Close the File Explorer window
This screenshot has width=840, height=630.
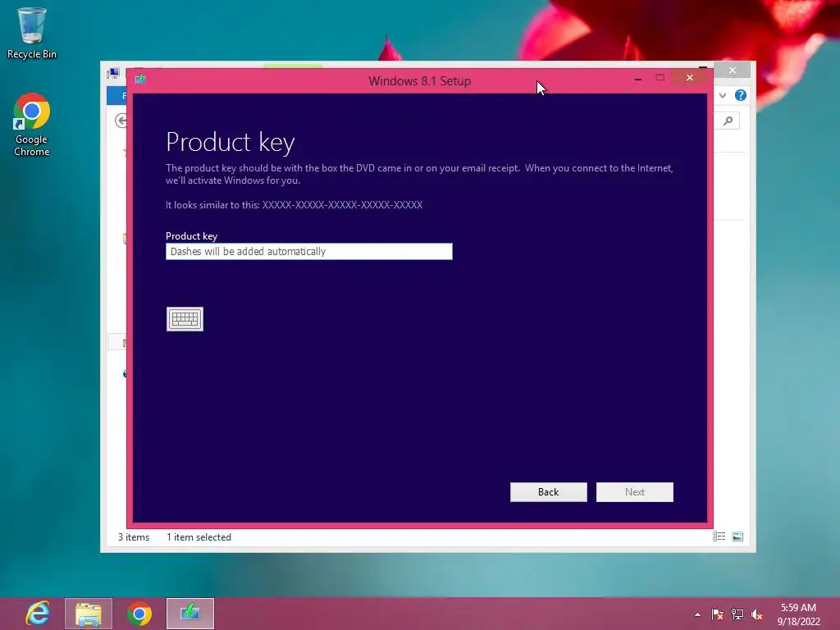[x=733, y=71]
